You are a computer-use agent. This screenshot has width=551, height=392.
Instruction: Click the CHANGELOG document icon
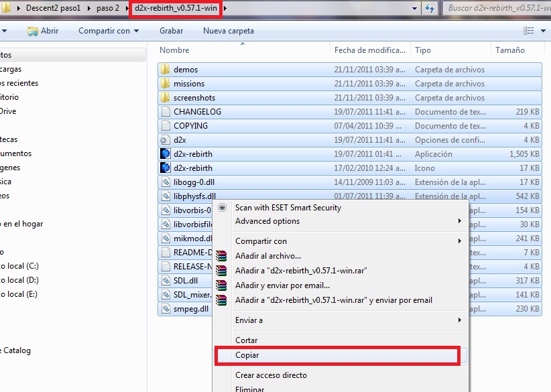point(166,112)
